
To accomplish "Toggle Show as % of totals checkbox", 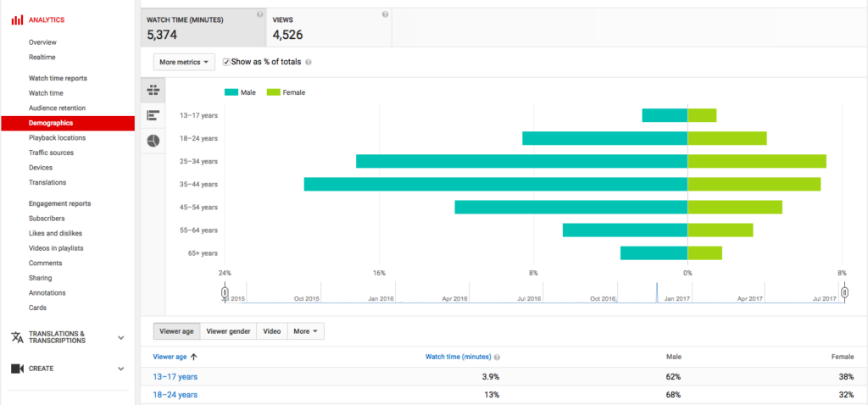I will point(225,62).
